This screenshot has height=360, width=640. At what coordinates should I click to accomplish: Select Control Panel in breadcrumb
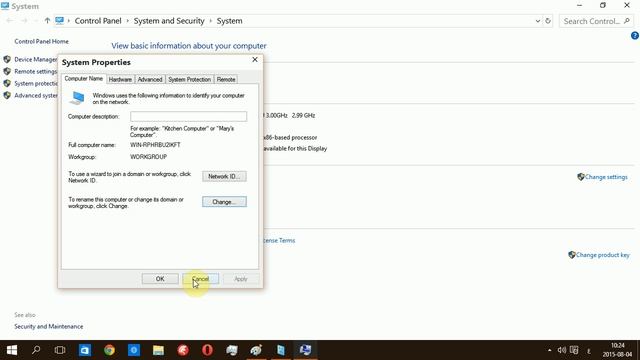point(98,21)
